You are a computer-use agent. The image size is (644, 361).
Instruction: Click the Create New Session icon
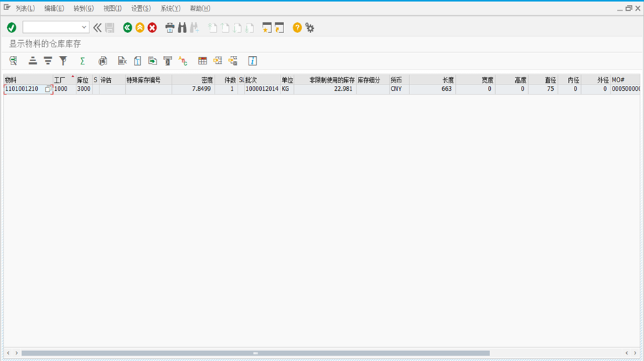tap(267, 27)
